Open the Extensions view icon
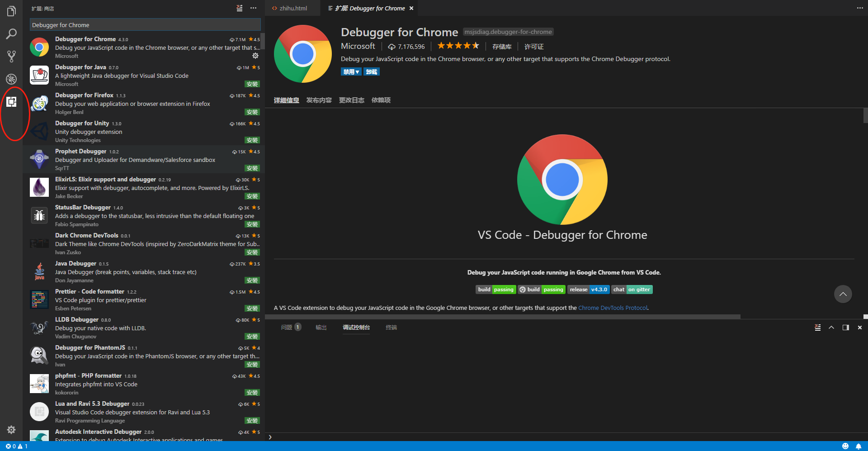The height and width of the screenshot is (451, 868). click(x=11, y=102)
